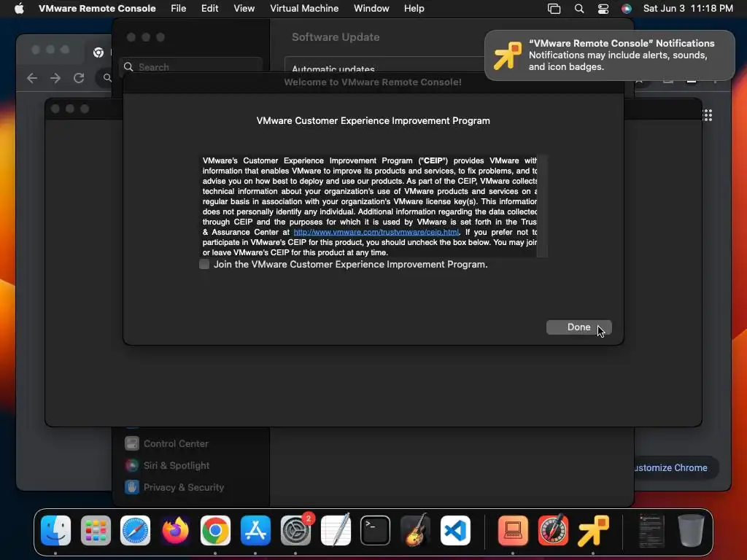The width and height of the screenshot is (747, 560).
Task: Click the CEIP text area scrollbar
Action: (542, 206)
